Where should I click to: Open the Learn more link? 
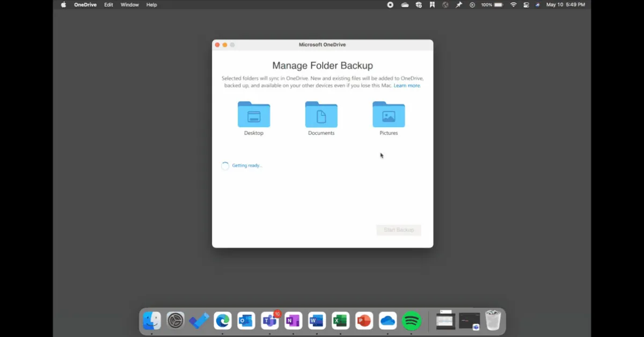(x=407, y=86)
